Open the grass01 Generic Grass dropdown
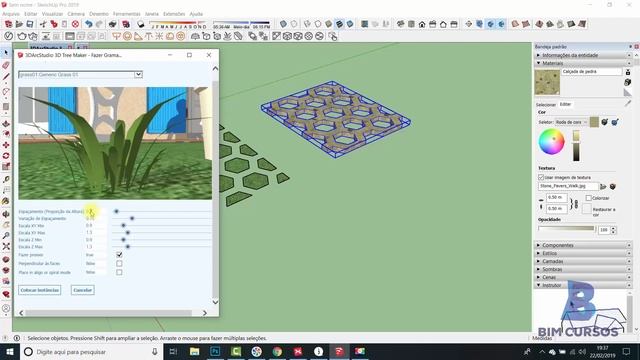This screenshot has width=640, height=360. 80,75
